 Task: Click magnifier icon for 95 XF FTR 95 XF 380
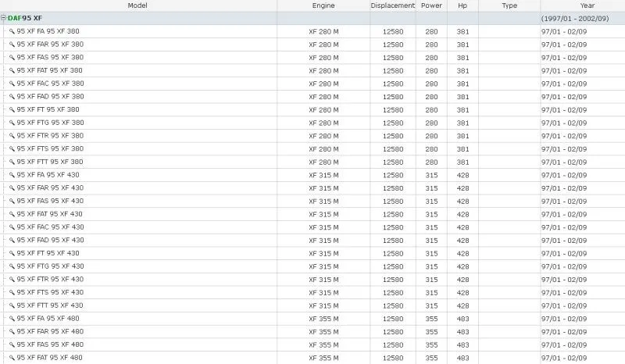click(x=12, y=136)
